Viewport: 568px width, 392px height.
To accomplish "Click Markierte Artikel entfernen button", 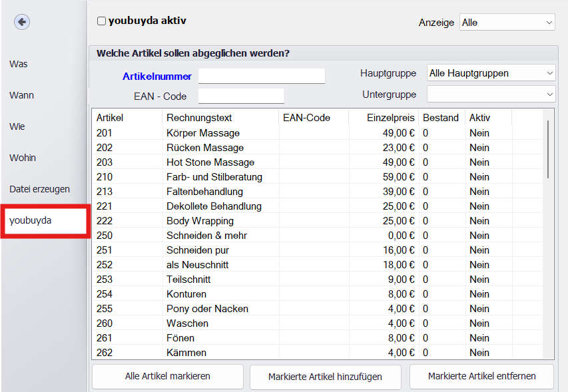I will tap(481, 376).
